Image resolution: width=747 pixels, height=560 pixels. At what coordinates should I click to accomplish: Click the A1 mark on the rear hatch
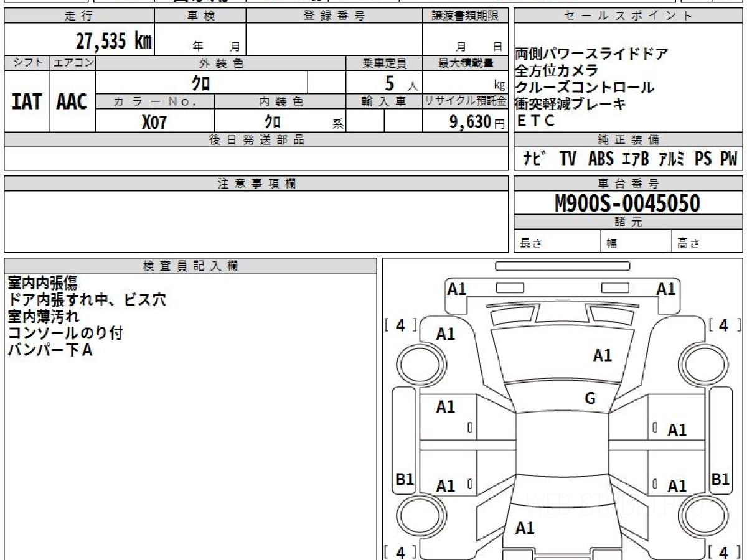pyautogui.click(x=525, y=528)
